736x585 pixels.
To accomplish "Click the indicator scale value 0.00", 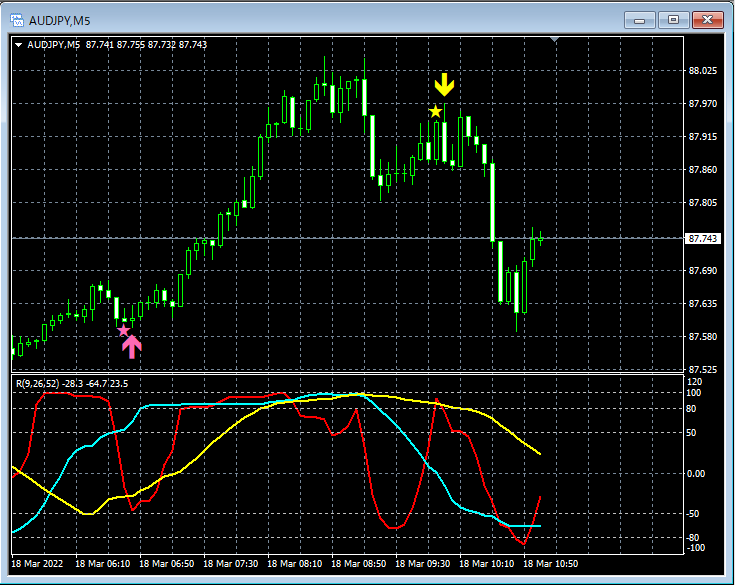I will [696, 474].
